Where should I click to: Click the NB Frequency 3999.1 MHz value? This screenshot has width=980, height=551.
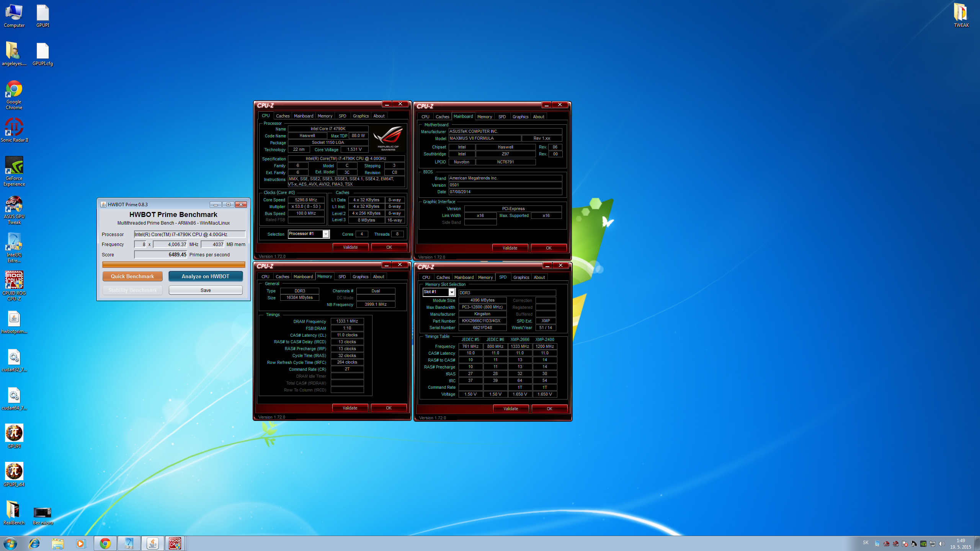click(376, 305)
